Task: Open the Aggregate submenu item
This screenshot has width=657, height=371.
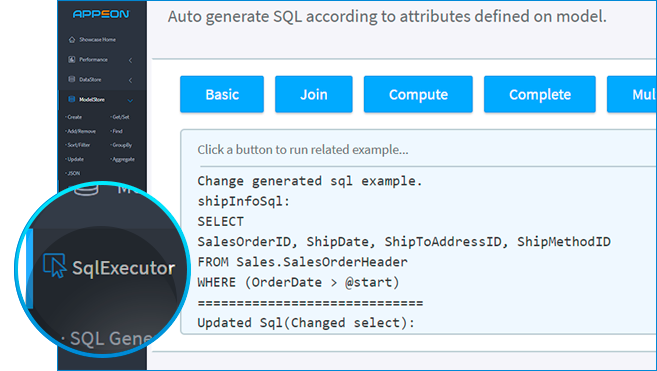Action: [x=123, y=159]
